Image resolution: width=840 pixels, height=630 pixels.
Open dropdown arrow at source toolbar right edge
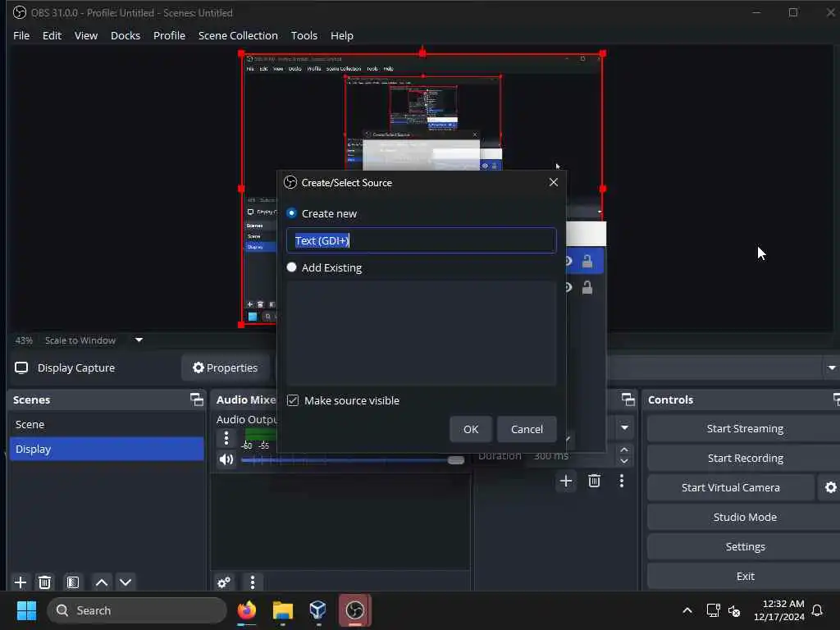pyautogui.click(x=832, y=367)
